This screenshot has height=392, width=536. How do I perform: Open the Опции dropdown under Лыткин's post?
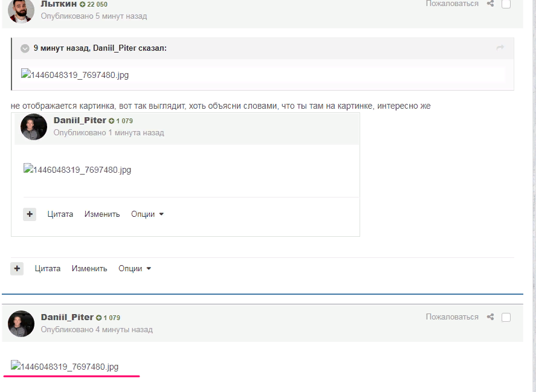click(x=132, y=268)
